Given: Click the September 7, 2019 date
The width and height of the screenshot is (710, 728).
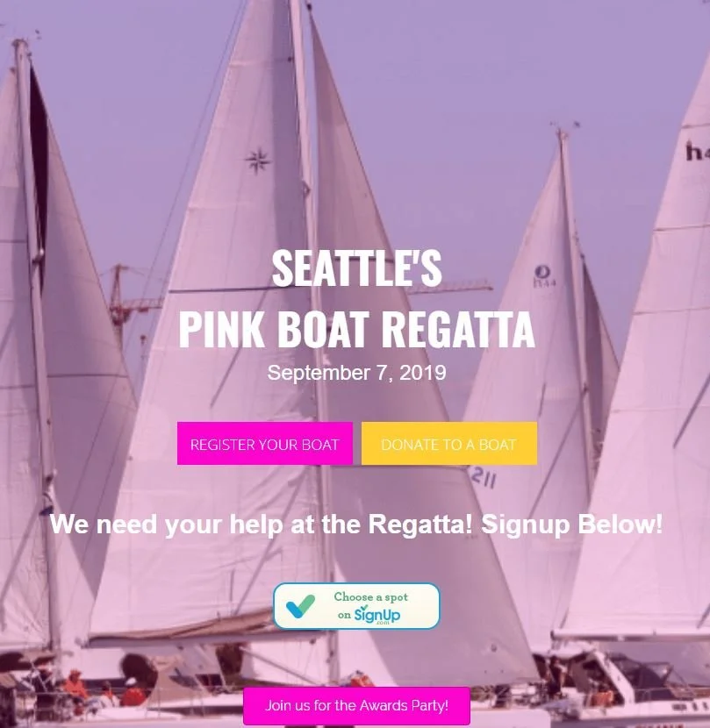Looking at the screenshot, I should tap(356, 373).
